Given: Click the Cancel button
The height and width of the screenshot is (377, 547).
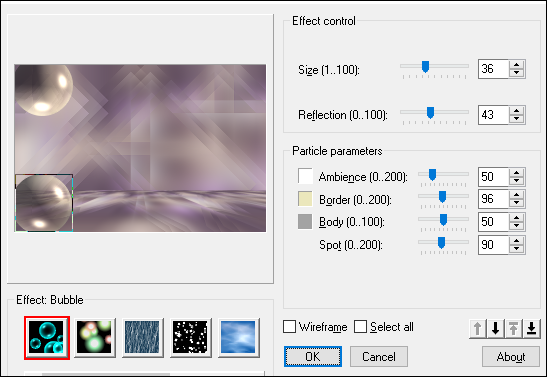Looking at the screenshot, I should click(x=379, y=356).
